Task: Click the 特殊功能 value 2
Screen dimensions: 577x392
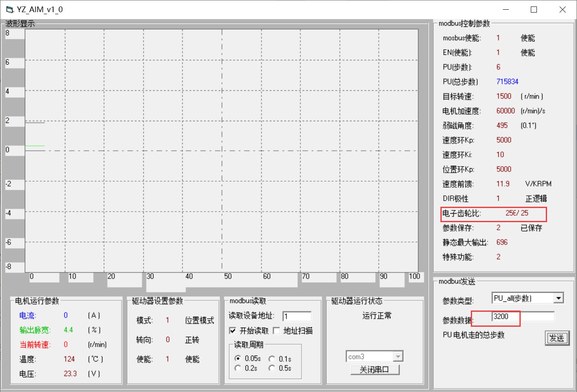Action: click(498, 257)
